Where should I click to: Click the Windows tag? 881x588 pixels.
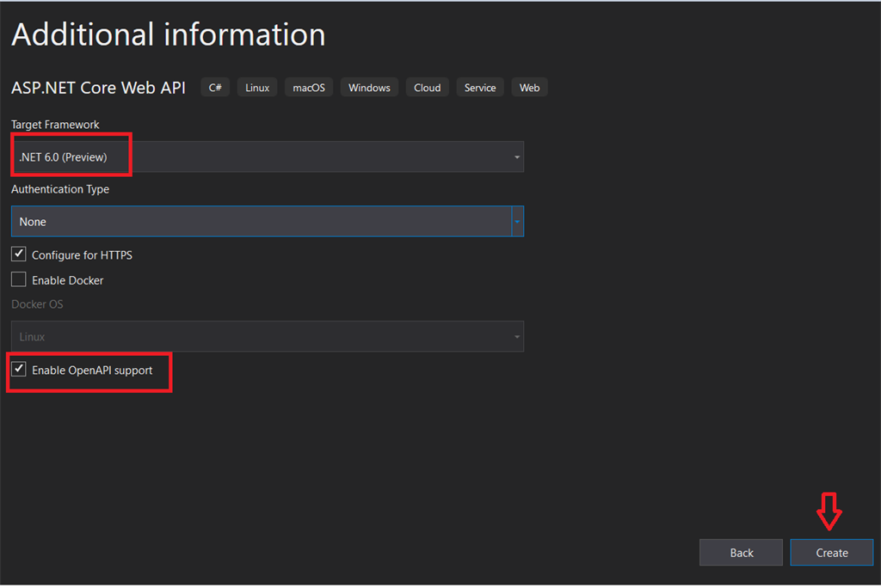tap(369, 88)
